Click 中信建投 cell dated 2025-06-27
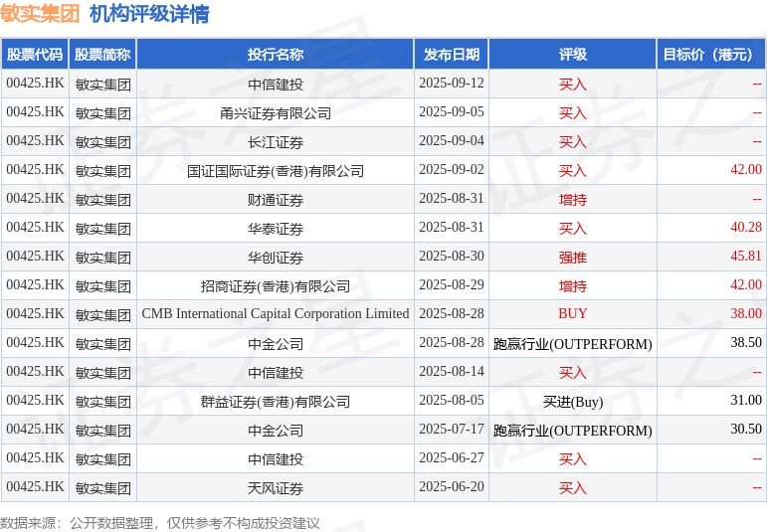 [x=276, y=459]
